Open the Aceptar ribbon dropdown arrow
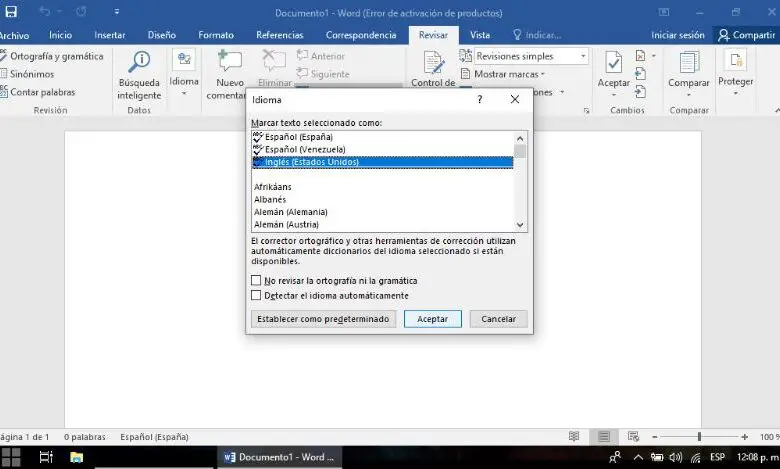780x469 pixels. coord(613,94)
